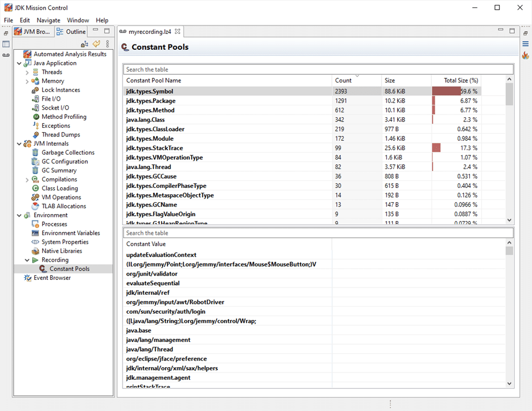The width and height of the screenshot is (532, 411).
Task: Sort table by Count column header
Action: tap(356, 80)
